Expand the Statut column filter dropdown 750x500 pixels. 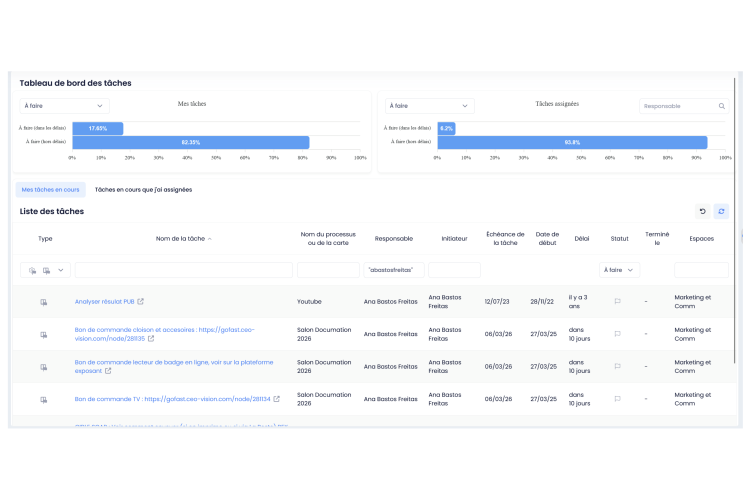coord(619,270)
